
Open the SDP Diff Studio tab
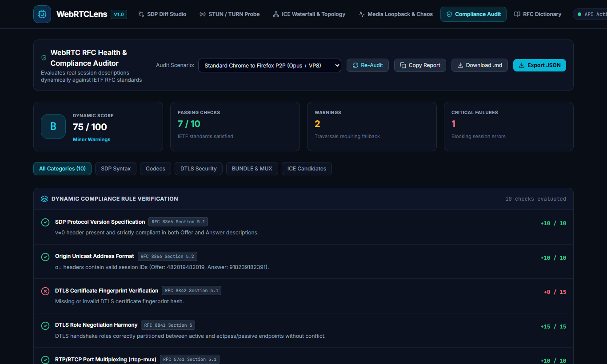[162, 14]
